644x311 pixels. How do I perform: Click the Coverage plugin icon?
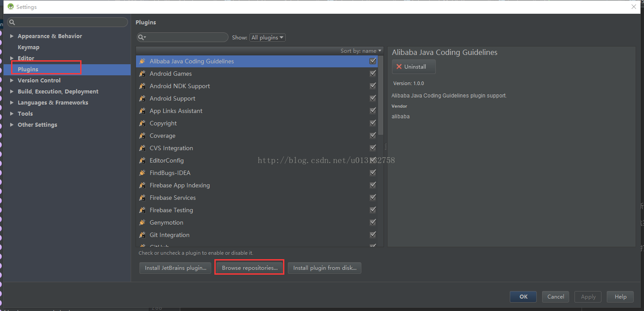142,136
